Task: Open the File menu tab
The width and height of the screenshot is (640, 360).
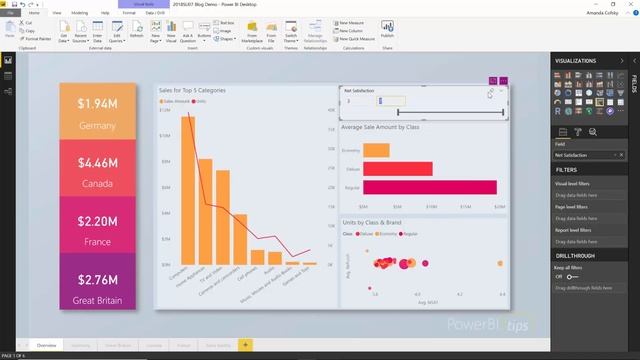Action: [x=10, y=13]
